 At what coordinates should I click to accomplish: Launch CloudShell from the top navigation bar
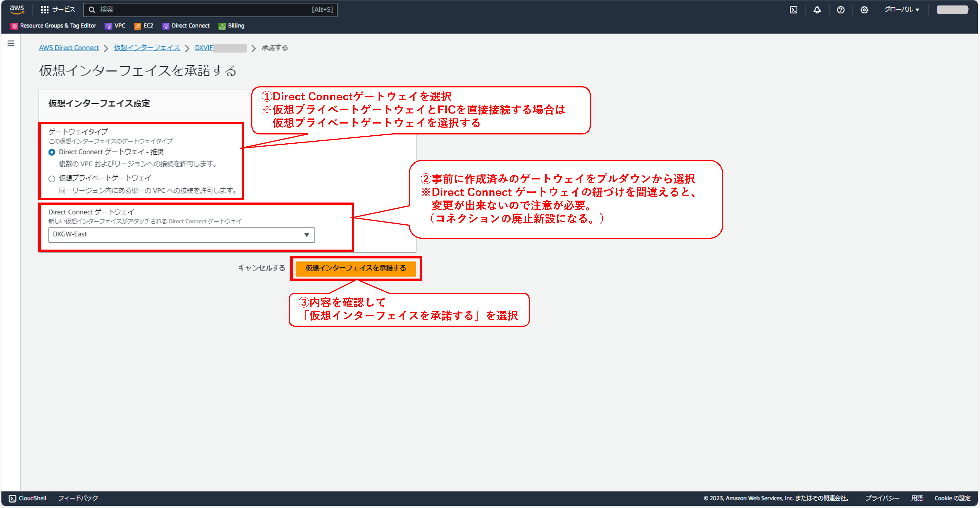coord(794,10)
